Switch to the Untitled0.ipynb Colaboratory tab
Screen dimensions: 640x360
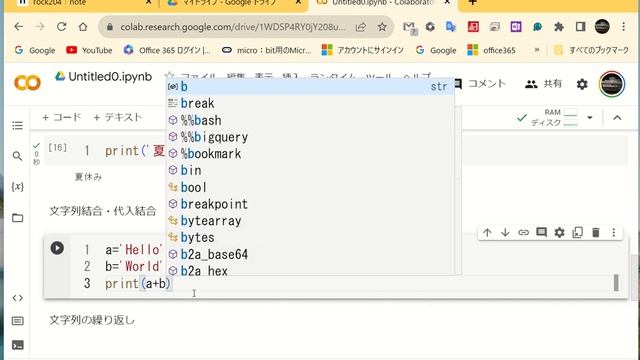(x=382, y=3)
